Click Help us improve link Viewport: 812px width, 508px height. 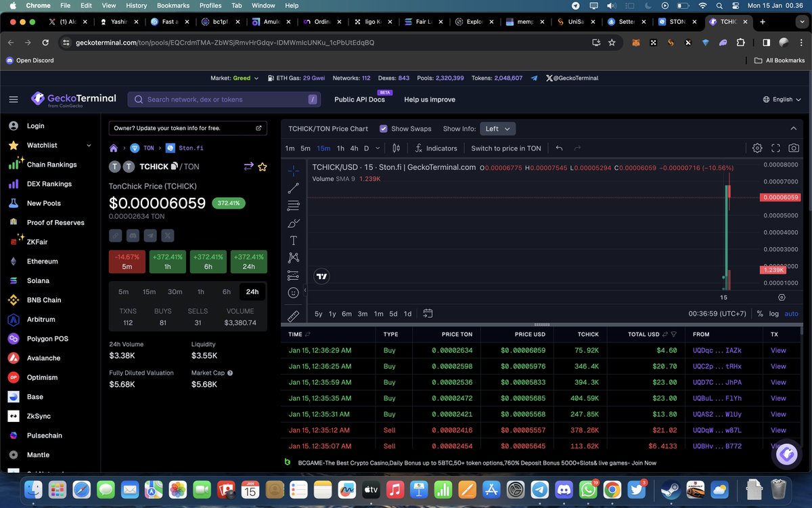(430, 100)
